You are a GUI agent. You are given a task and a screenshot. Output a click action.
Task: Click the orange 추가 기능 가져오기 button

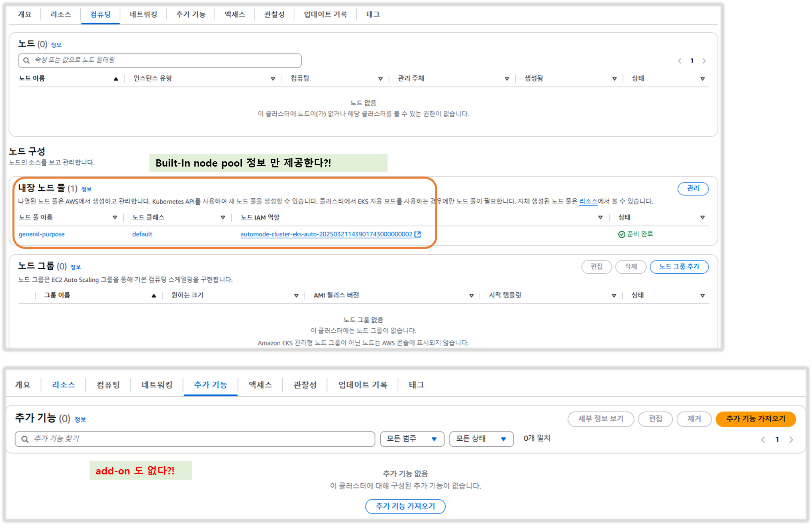click(x=755, y=419)
